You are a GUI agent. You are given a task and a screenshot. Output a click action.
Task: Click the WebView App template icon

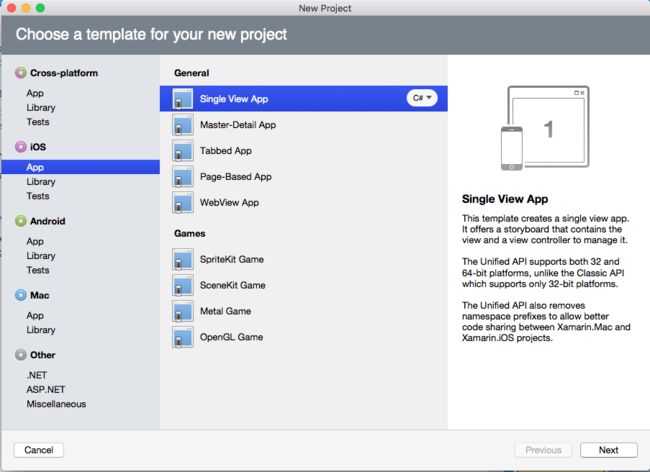coord(183,202)
